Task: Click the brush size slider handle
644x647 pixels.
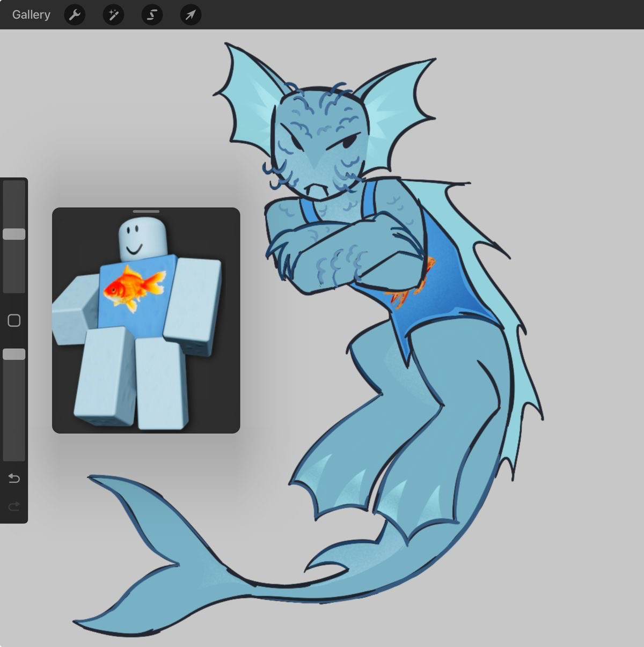Action: coord(14,234)
